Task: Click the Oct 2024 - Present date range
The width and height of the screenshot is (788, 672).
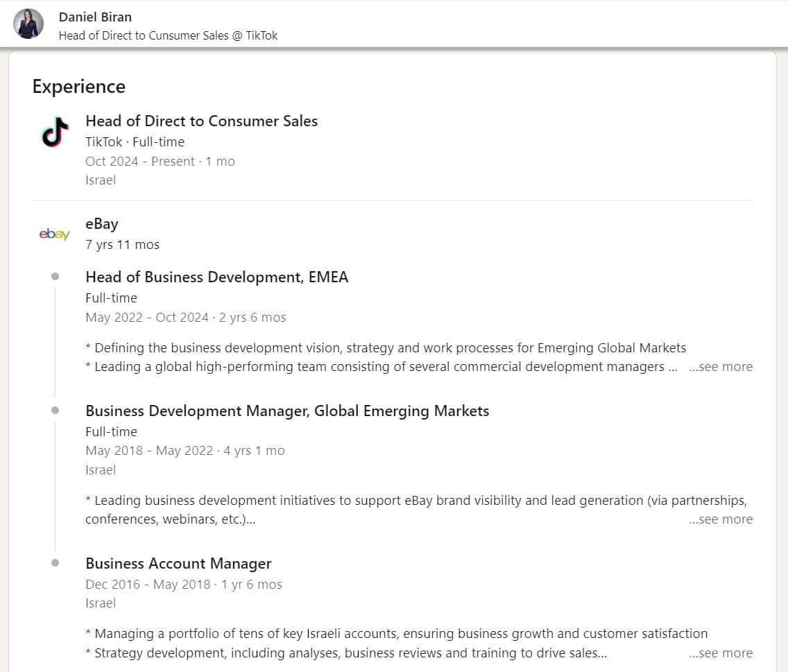Action: point(140,162)
